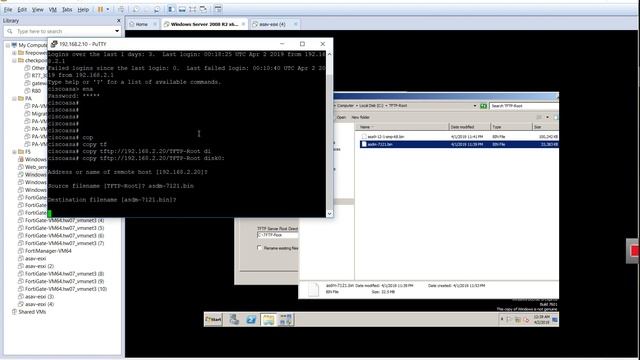Open PowerShell from the guest taskbar
The height and width of the screenshot is (360, 640).
pyautogui.click(x=251, y=320)
